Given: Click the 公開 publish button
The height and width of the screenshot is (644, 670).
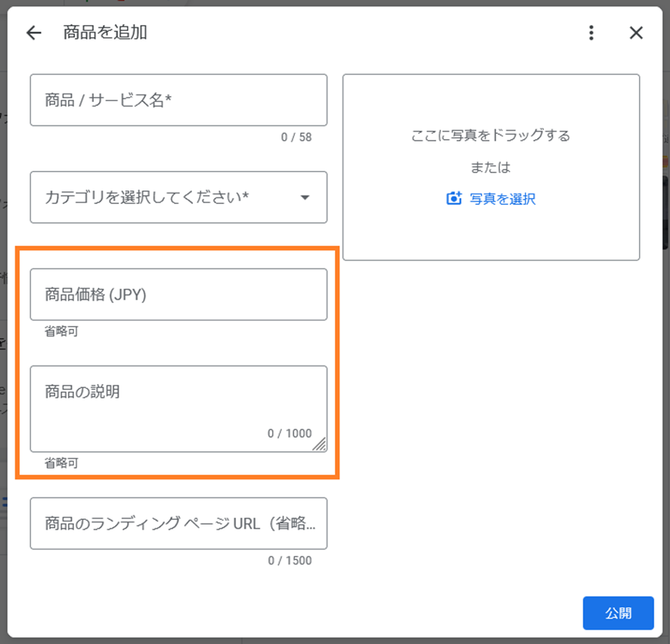Looking at the screenshot, I should tap(619, 613).
